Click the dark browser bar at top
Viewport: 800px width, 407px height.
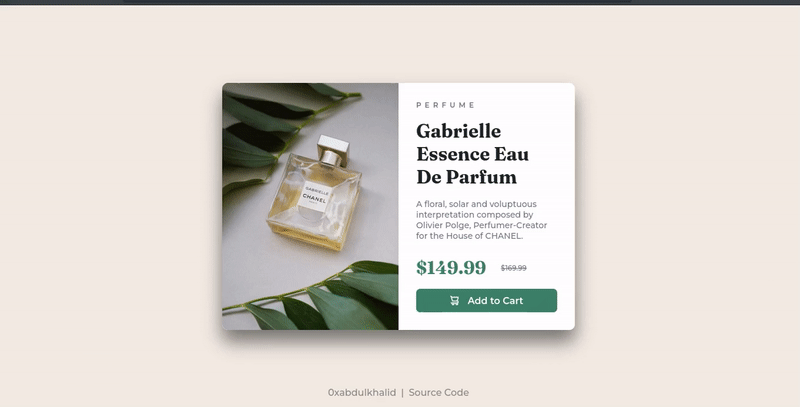[x=400, y=3]
